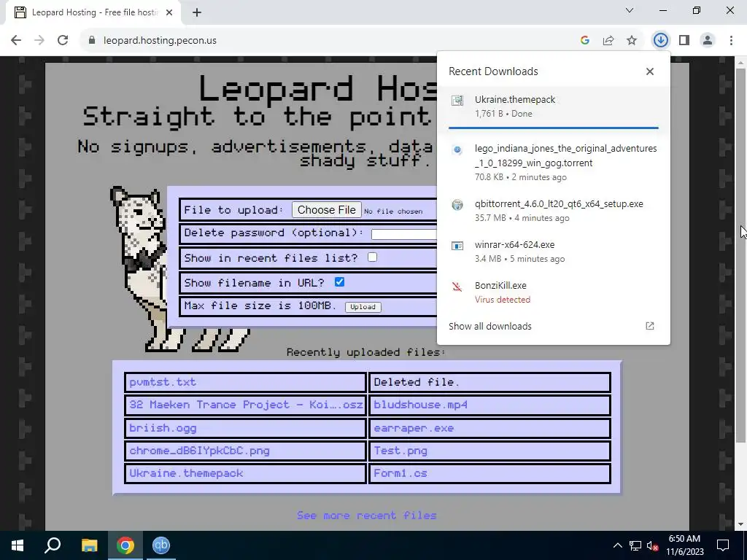Open Windows taskbar search
Viewport: 747px width, 560px height.
(x=53, y=545)
